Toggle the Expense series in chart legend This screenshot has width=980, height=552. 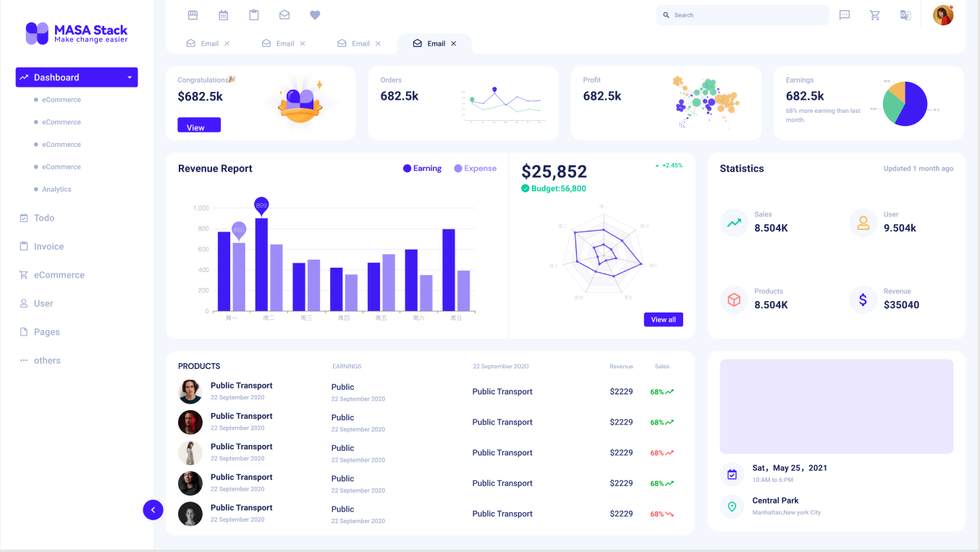tap(475, 169)
